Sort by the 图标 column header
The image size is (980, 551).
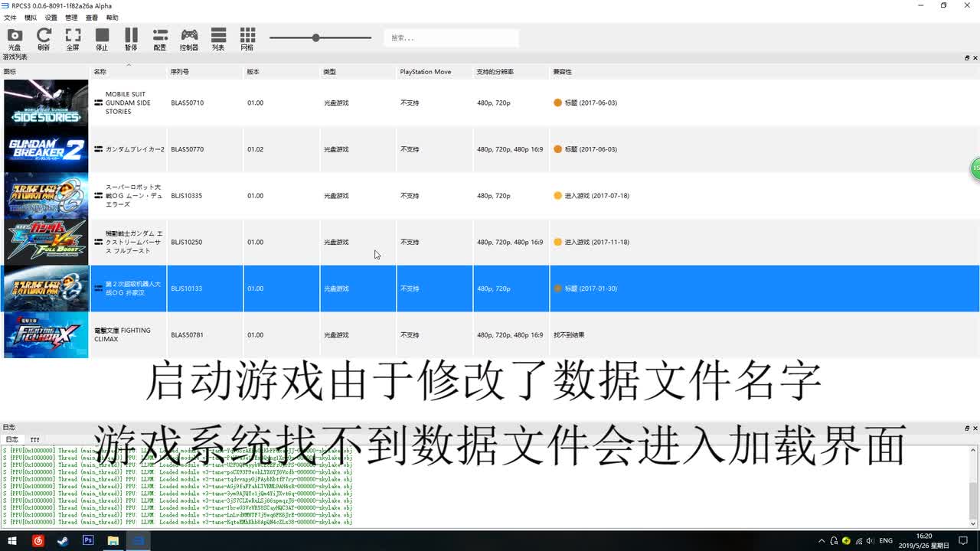point(45,72)
